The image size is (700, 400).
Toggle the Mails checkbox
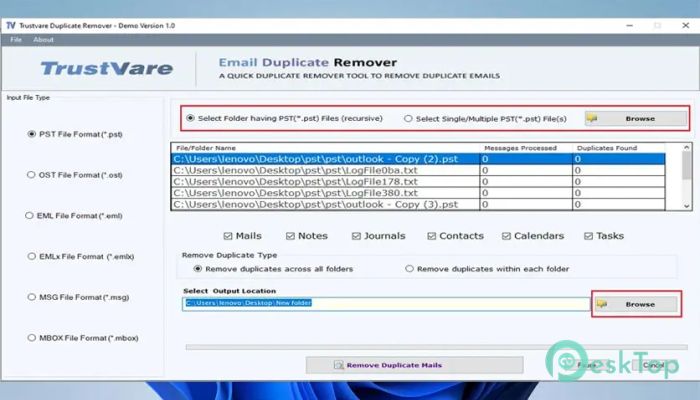[228, 236]
